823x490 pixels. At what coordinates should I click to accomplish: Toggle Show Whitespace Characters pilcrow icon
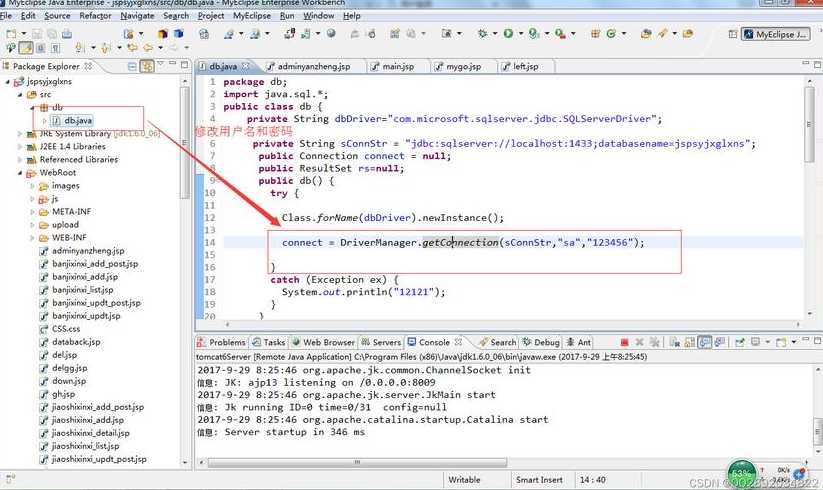coord(55,48)
